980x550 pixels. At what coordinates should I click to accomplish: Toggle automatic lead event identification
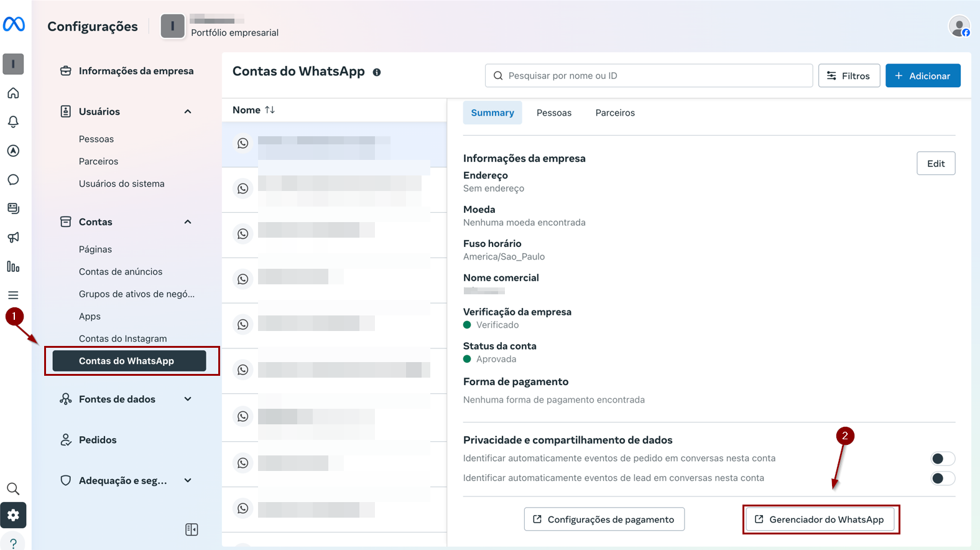(x=942, y=478)
